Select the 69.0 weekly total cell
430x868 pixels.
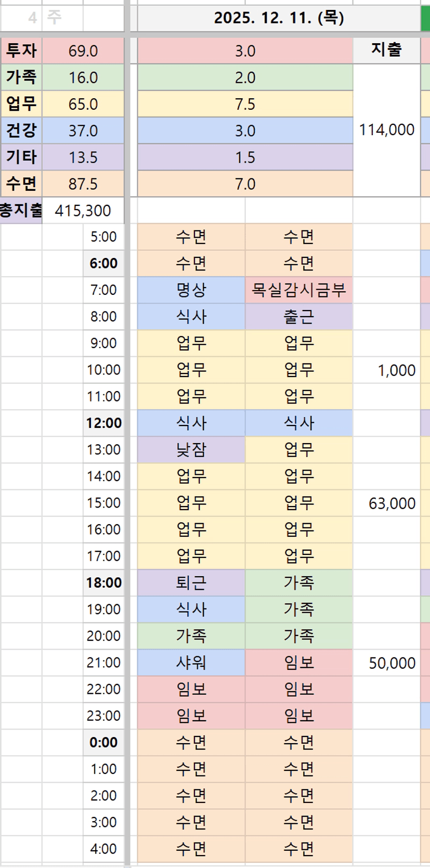point(83,51)
